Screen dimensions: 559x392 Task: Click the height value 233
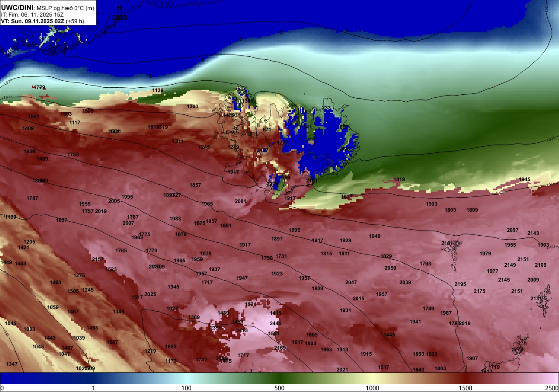326,108
